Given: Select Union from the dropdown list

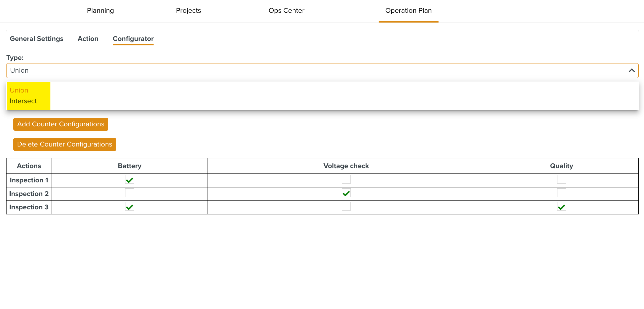Looking at the screenshot, I should point(19,90).
